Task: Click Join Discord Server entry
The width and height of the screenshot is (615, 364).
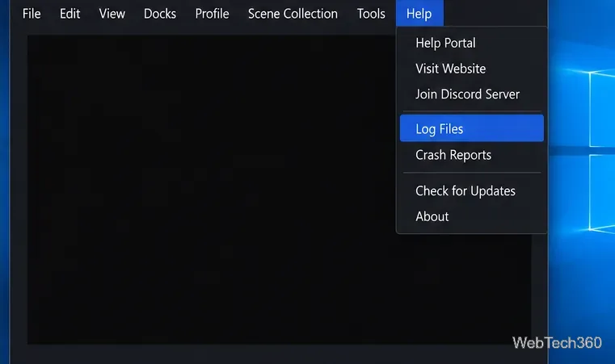Action: 472,94
